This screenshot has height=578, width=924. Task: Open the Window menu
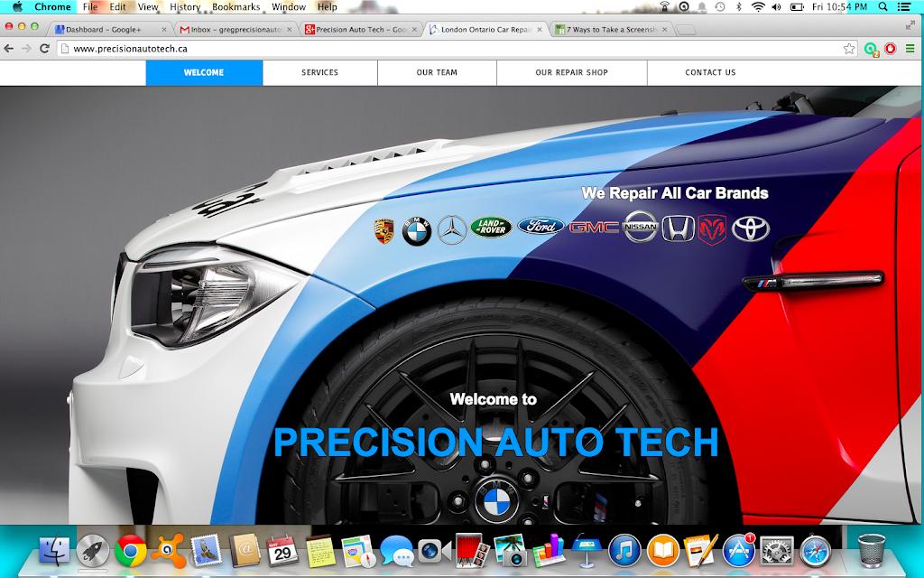pyautogui.click(x=289, y=7)
